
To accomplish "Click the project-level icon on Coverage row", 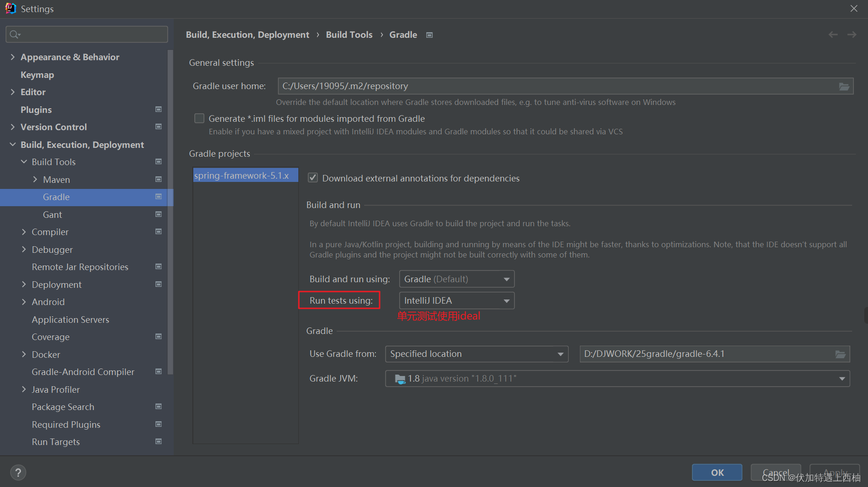I will 158,336.
